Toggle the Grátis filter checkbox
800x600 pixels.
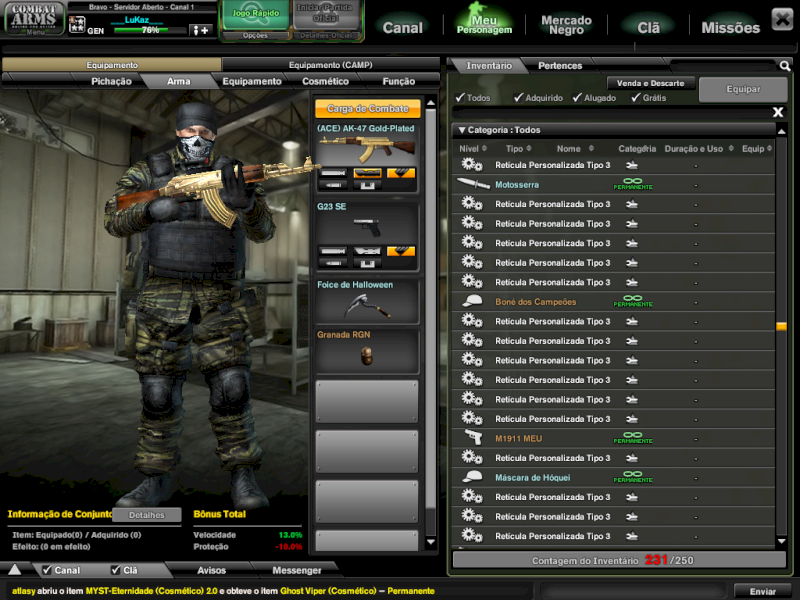click(636, 97)
